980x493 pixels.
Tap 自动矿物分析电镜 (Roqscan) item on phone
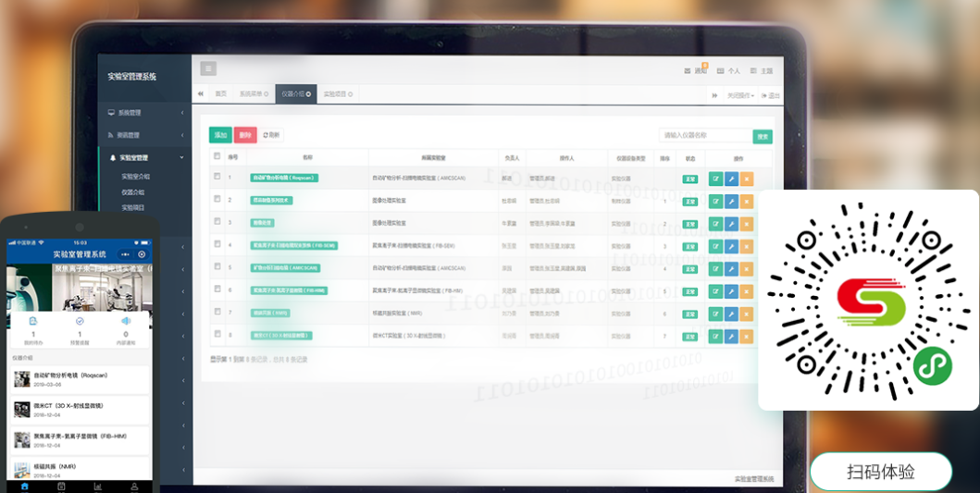click(x=81, y=379)
